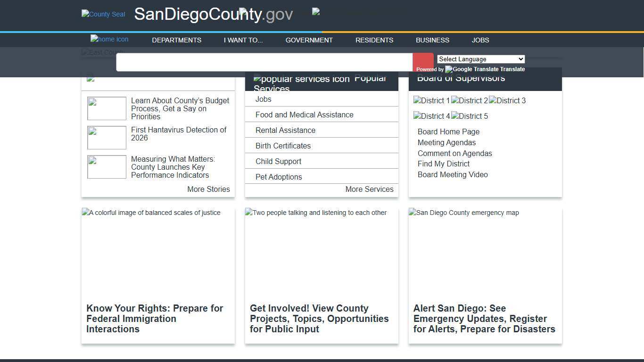Screen dimensions: 644x362
Task: Click More Stories under county news
Action: tap(208, 189)
